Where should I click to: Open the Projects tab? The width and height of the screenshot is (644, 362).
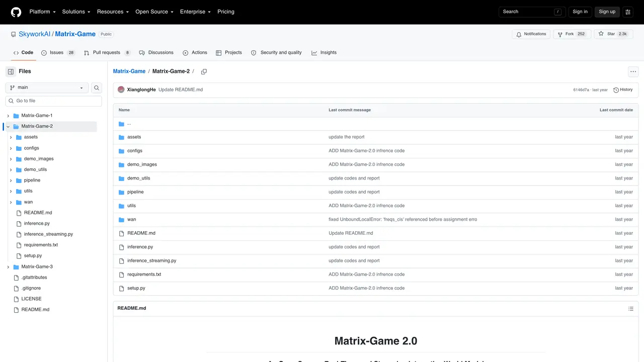(229, 53)
